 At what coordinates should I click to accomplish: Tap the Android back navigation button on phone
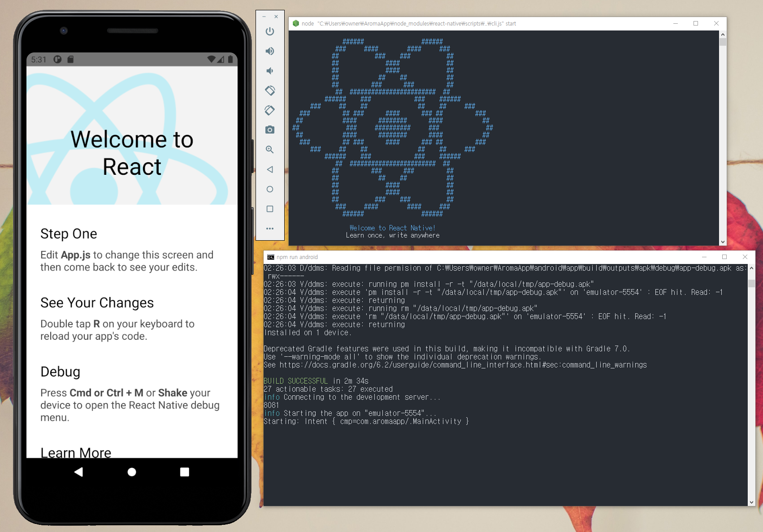pyautogui.click(x=78, y=471)
